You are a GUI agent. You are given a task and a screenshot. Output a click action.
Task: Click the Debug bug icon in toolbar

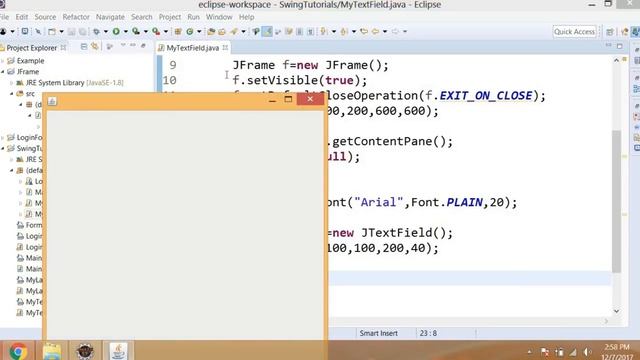[x=96, y=31]
